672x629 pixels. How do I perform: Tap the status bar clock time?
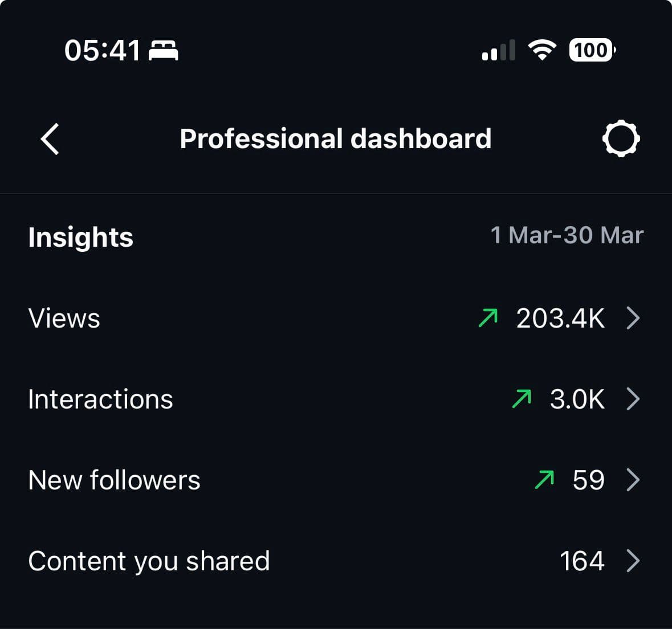[102, 50]
